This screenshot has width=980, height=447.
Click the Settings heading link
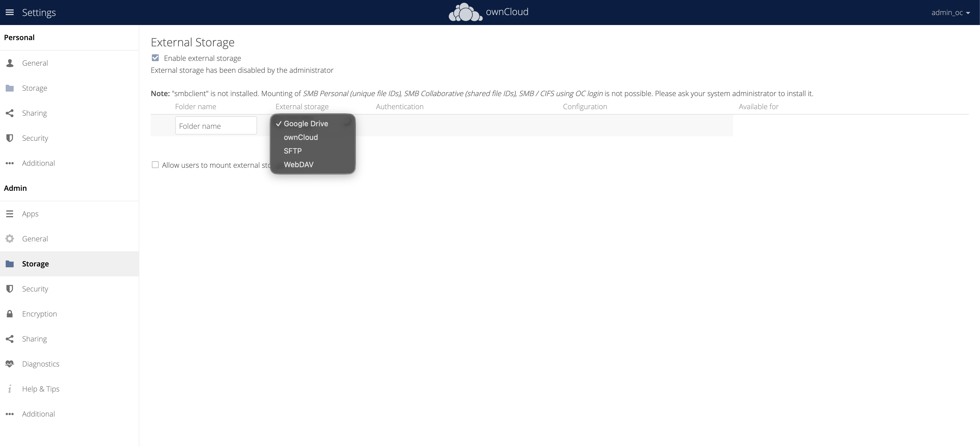click(x=39, y=12)
